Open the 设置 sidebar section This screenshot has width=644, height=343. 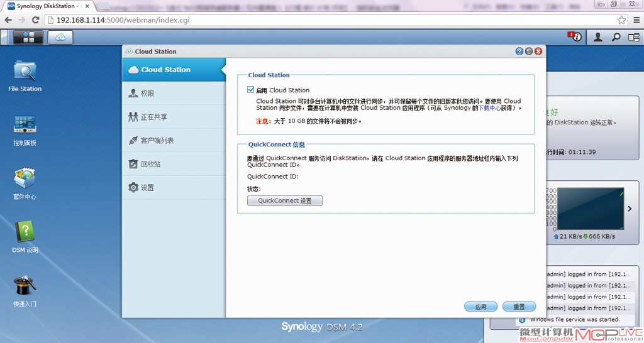(x=174, y=187)
